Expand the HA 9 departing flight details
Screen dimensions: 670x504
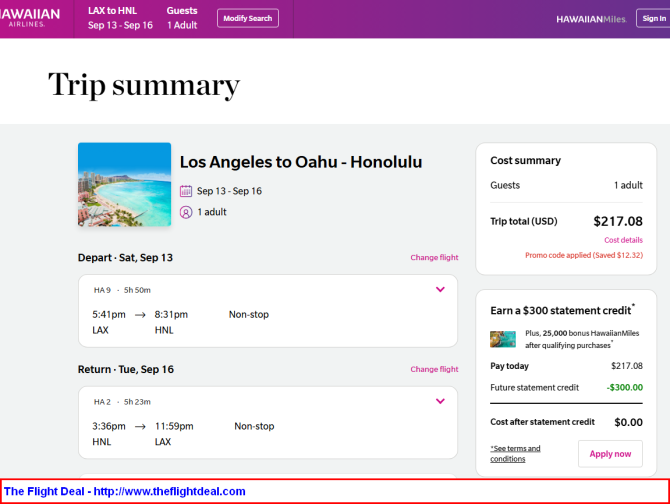(x=440, y=290)
